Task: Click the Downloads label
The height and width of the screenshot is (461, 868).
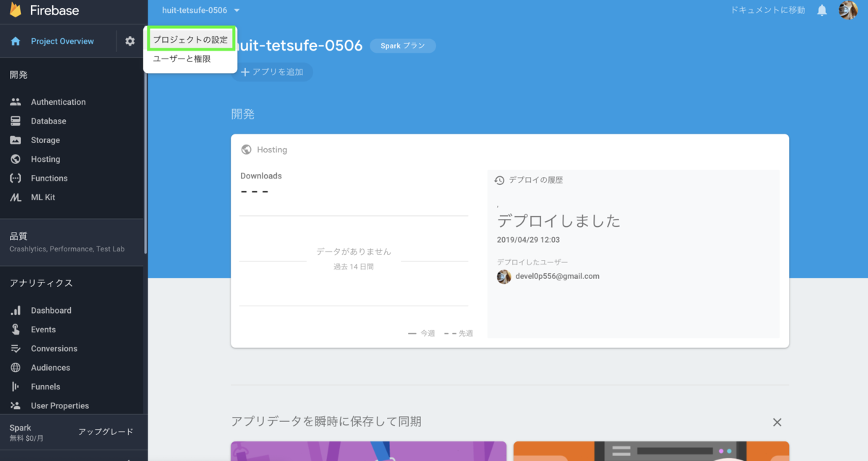Action: pyautogui.click(x=261, y=176)
